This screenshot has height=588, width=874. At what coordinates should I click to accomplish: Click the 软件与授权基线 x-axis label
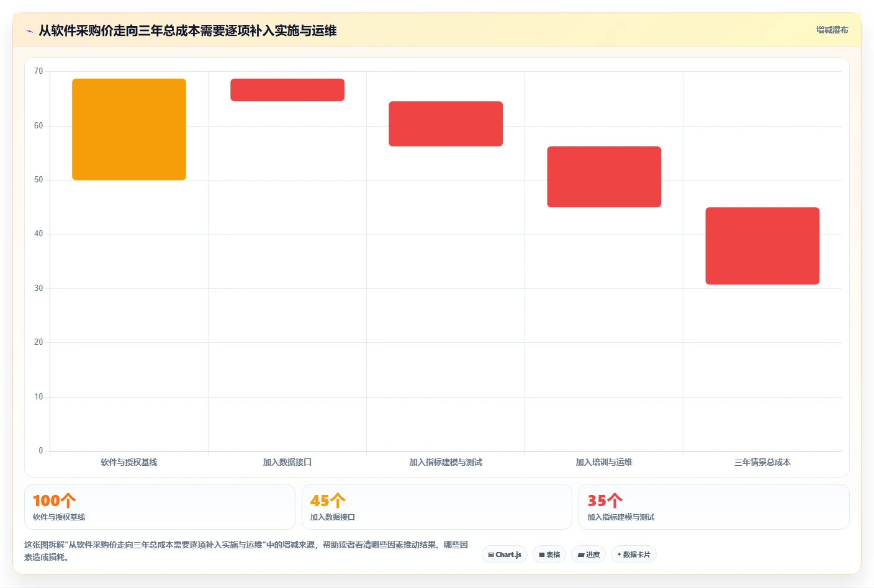pos(129,462)
